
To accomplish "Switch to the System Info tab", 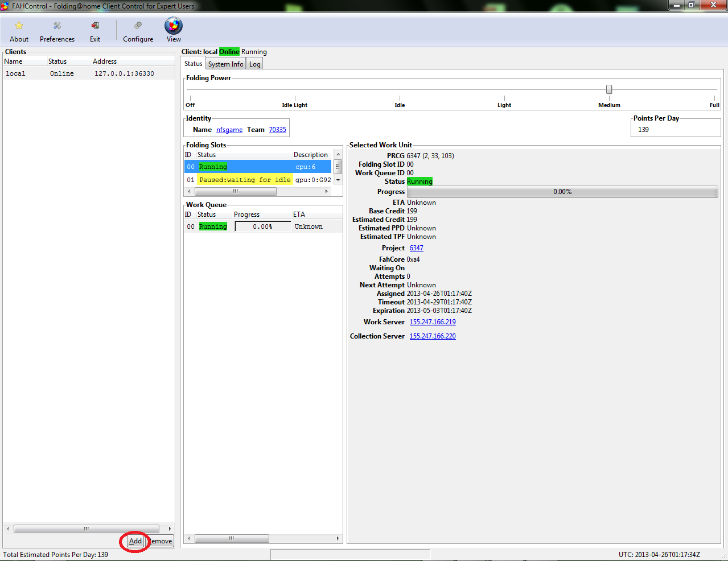I will pos(225,64).
